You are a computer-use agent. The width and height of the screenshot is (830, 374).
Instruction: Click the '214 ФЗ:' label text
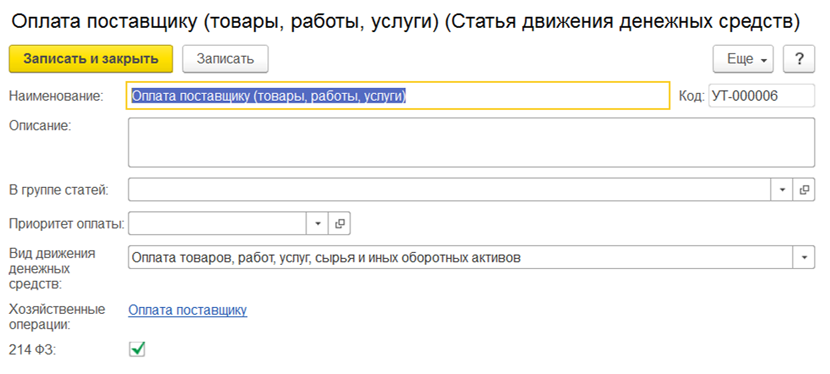point(32,349)
